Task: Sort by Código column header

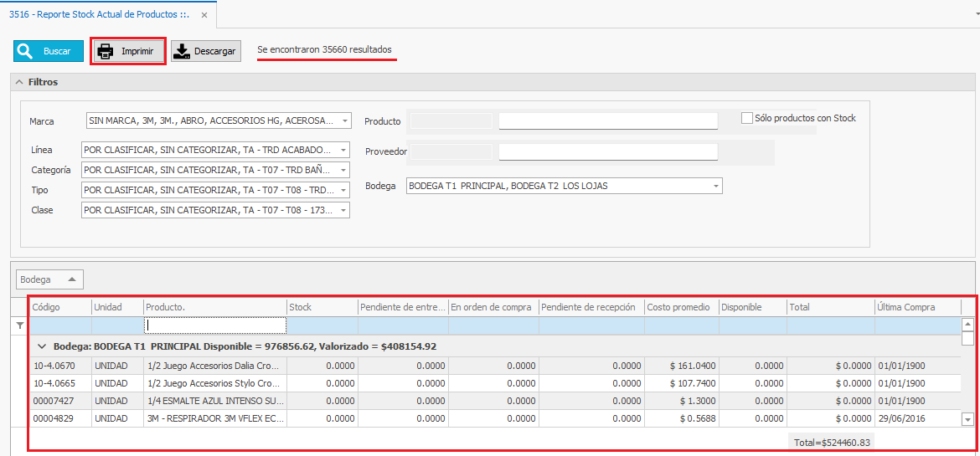Action: [60, 307]
